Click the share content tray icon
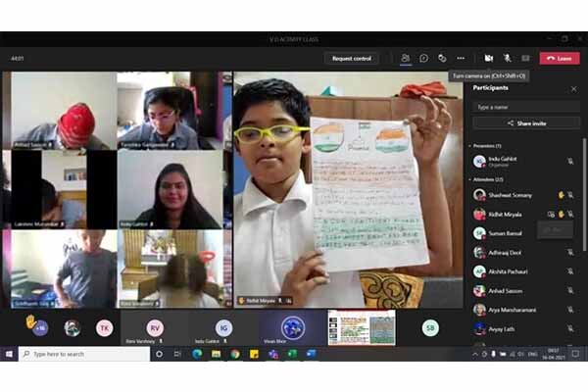This screenshot has width=588, height=392. 525,58
